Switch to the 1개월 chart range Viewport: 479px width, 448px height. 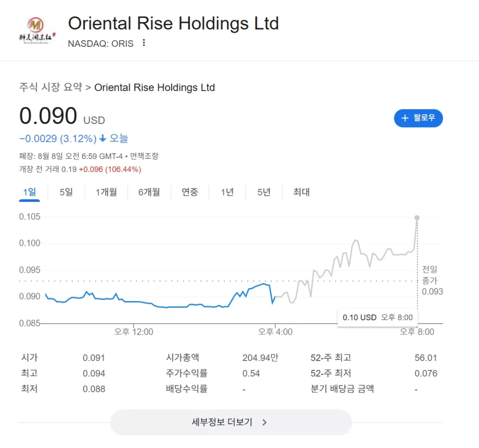click(106, 192)
